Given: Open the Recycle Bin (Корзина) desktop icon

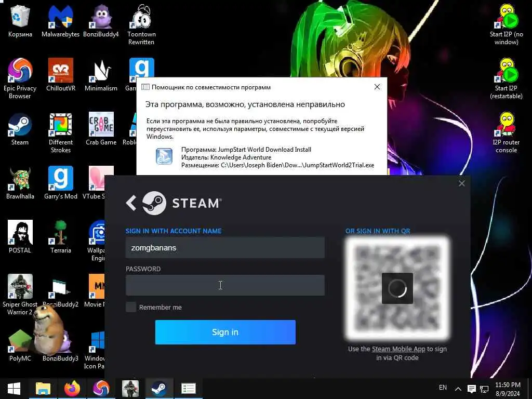Looking at the screenshot, I should (20, 21).
